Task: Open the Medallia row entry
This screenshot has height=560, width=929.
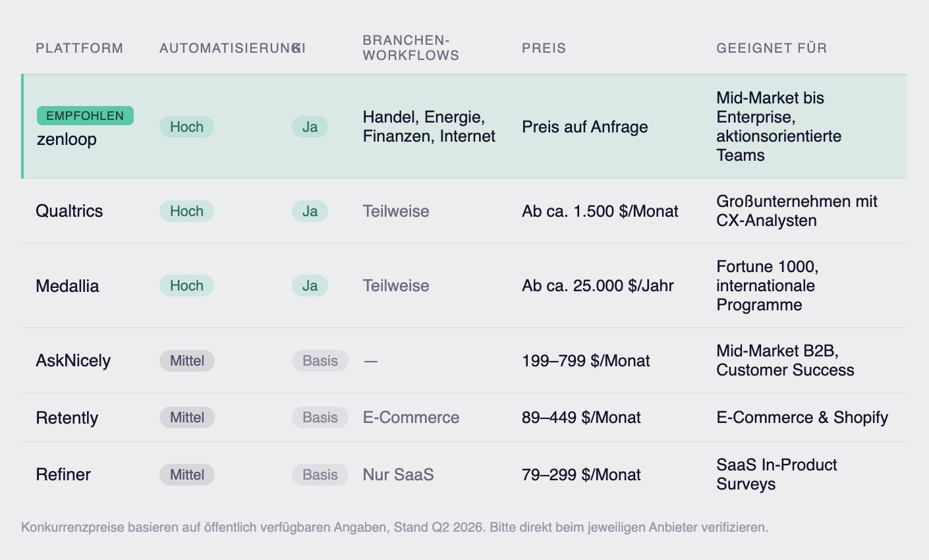Action: pos(67,286)
